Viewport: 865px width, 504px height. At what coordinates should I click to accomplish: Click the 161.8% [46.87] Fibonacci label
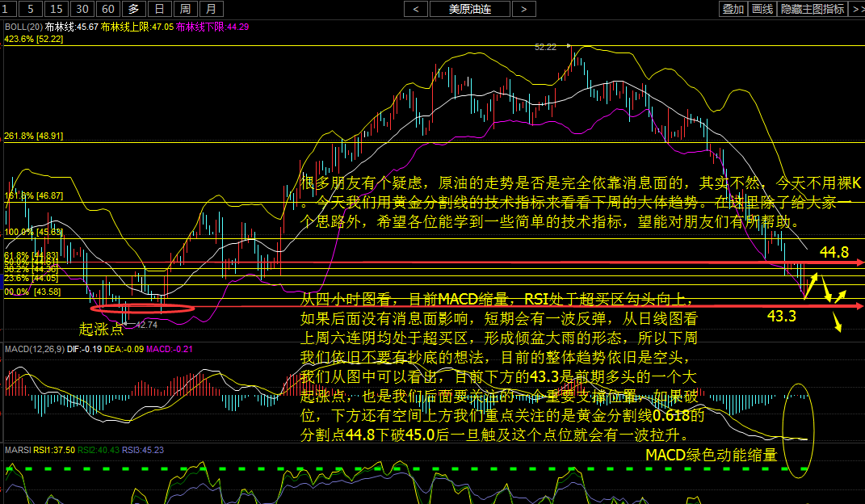[34, 195]
